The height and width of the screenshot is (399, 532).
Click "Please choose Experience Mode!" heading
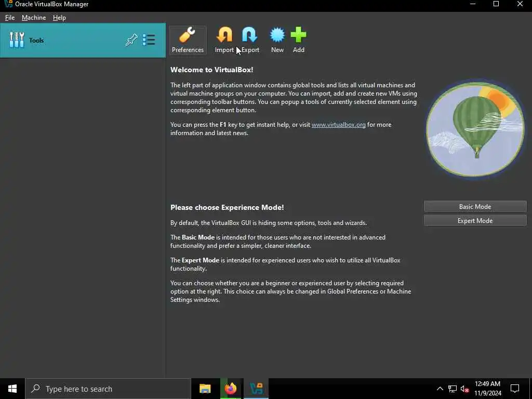tap(227, 208)
